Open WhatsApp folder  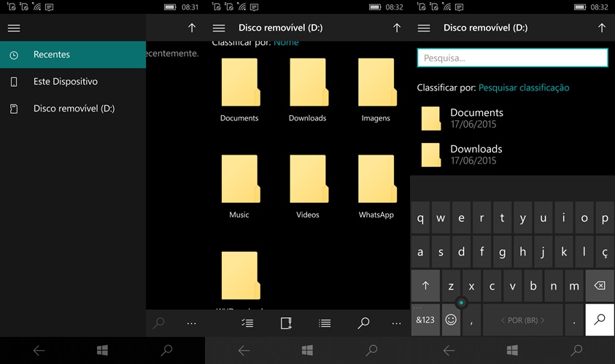coord(376,186)
